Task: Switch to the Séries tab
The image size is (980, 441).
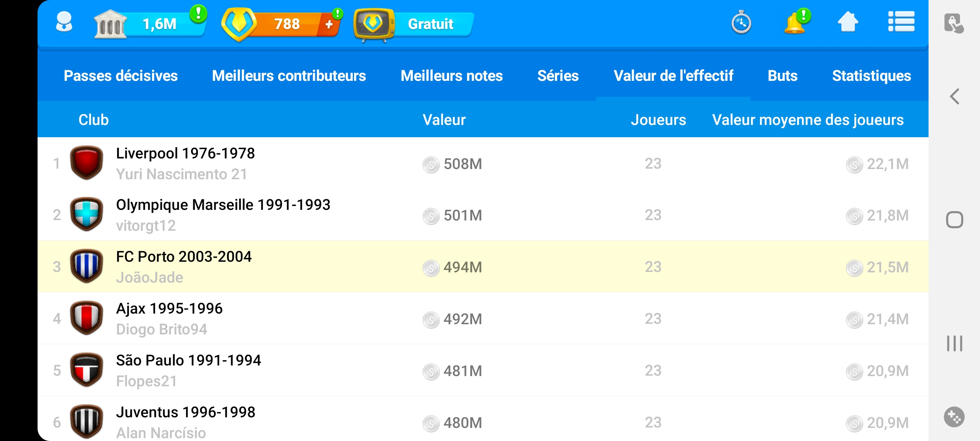Action: [558, 76]
